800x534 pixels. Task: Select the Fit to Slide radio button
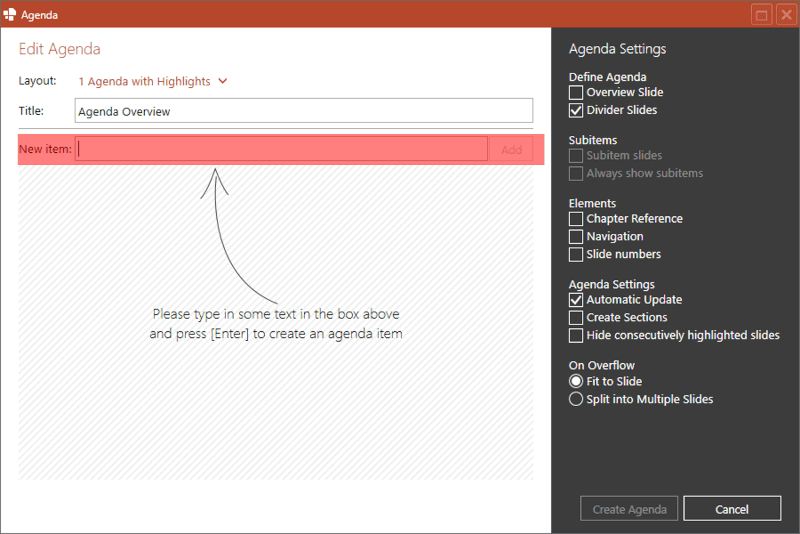coord(576,381)
